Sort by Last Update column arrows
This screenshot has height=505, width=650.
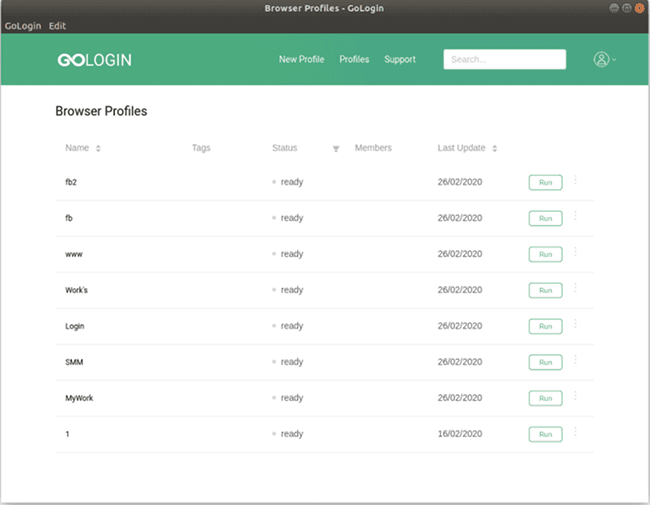coord(495,148)
